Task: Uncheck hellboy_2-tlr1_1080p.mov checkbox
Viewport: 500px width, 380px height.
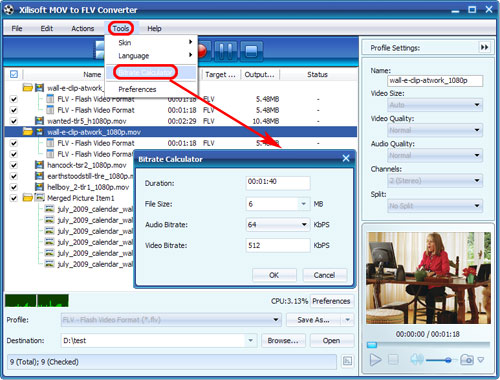Action: click(x=13, y=187)
